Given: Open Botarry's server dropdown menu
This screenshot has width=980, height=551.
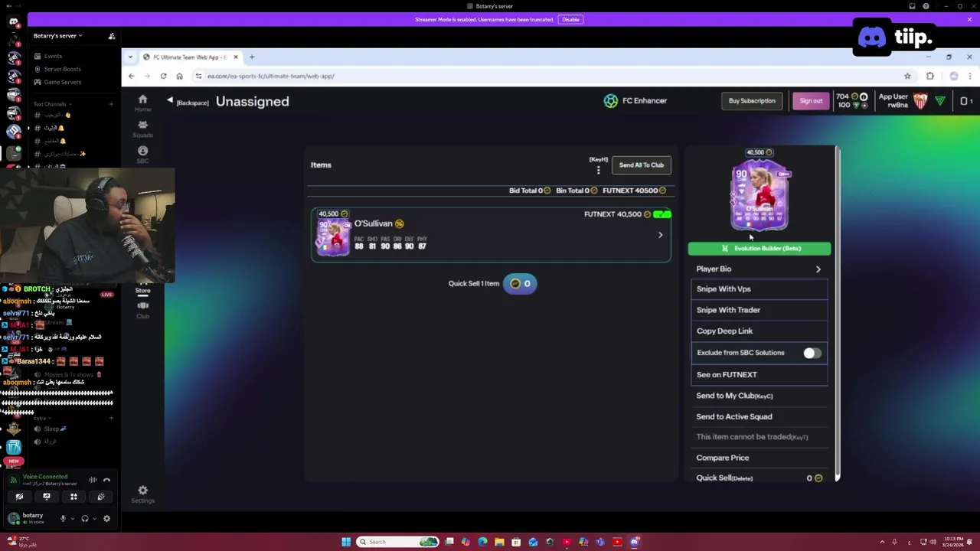Looking at the screenshot, I should tap(57, 36).
